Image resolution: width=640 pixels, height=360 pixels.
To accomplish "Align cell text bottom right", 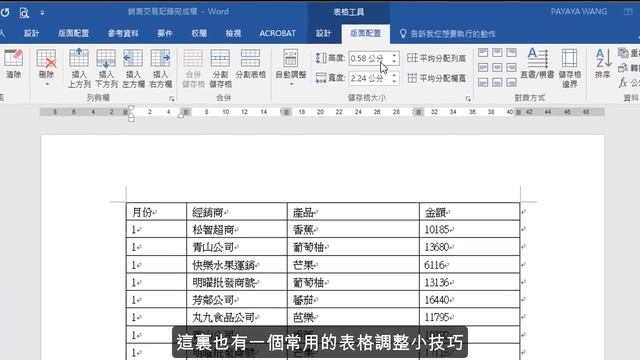I will tap(511, 82).
